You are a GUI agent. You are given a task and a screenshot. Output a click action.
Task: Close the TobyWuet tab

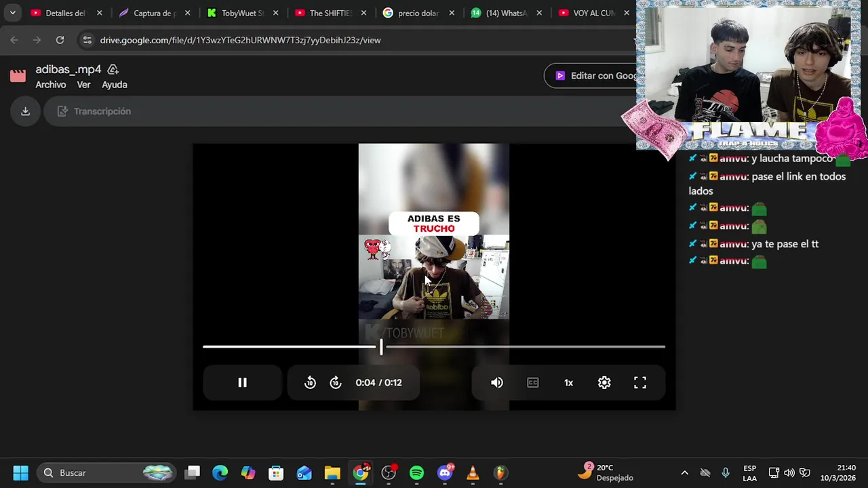(275, 13)
